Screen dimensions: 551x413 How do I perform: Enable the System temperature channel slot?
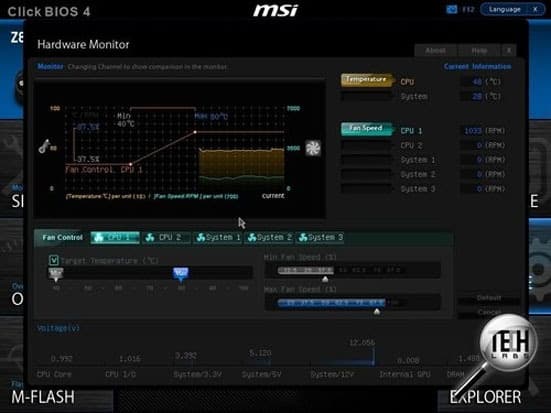pyautogui.click(x=366, y=96)
